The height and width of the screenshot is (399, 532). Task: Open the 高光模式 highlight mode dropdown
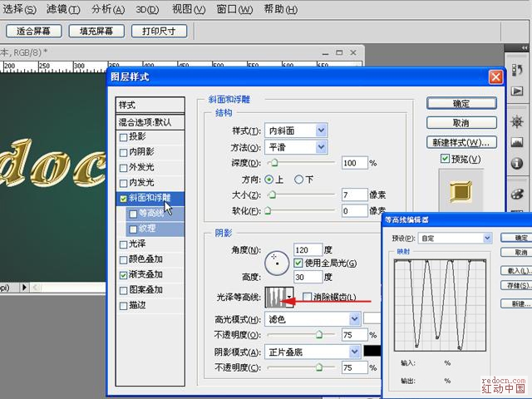point(355,318)
